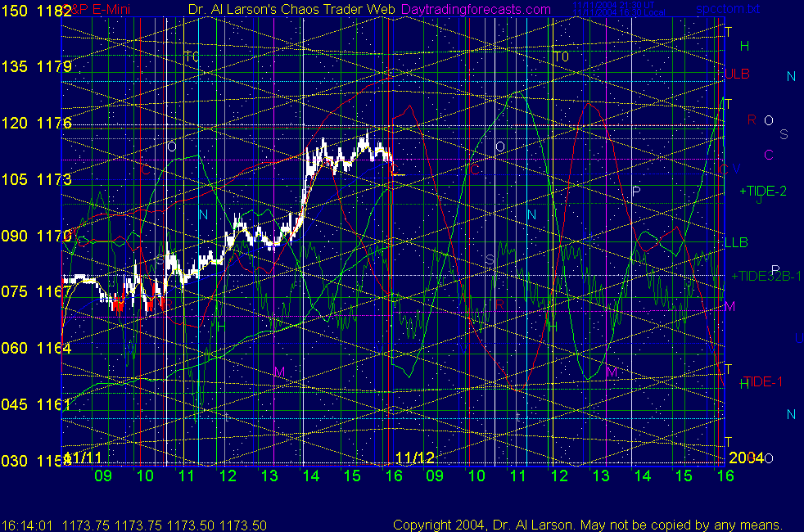Click the 135 1179 price axis label
The image size is (804, 532).
click(36, 66)
